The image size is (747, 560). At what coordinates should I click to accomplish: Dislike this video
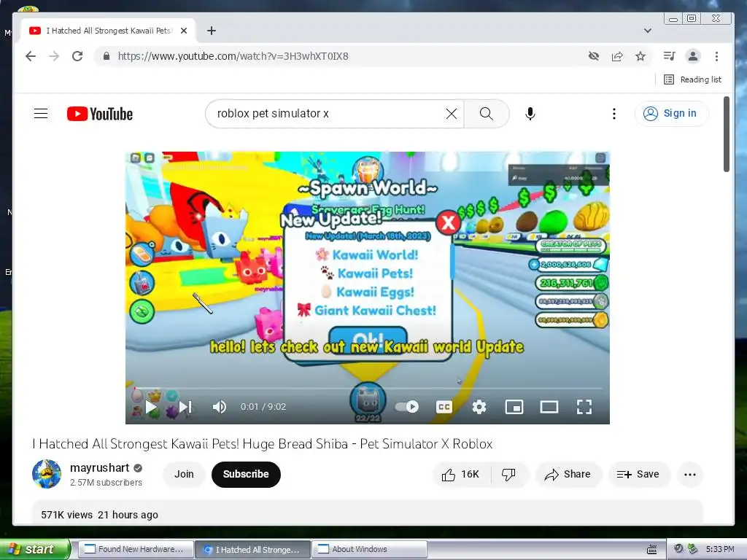[508, 474]
